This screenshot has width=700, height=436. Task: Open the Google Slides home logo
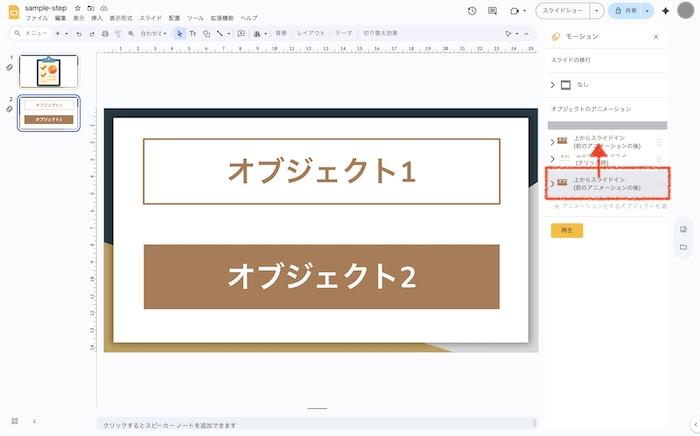click(14, 12)
